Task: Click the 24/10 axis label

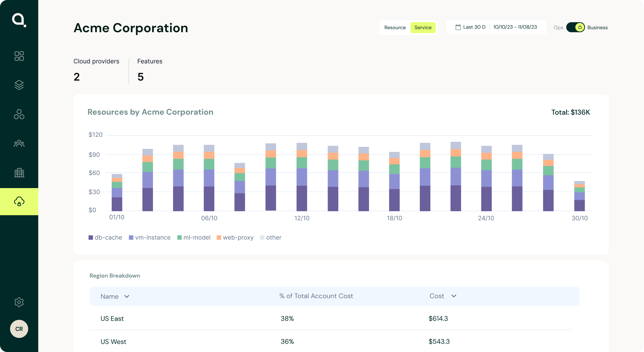Action: (486, 218)
